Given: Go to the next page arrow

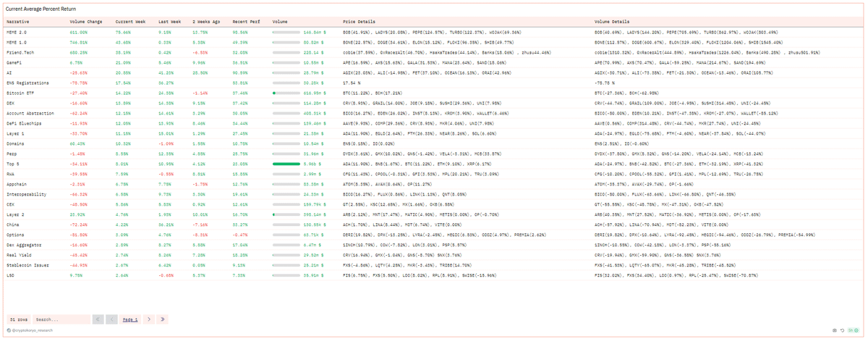Looking at the screenshot, I should click(x=148, y=319).
